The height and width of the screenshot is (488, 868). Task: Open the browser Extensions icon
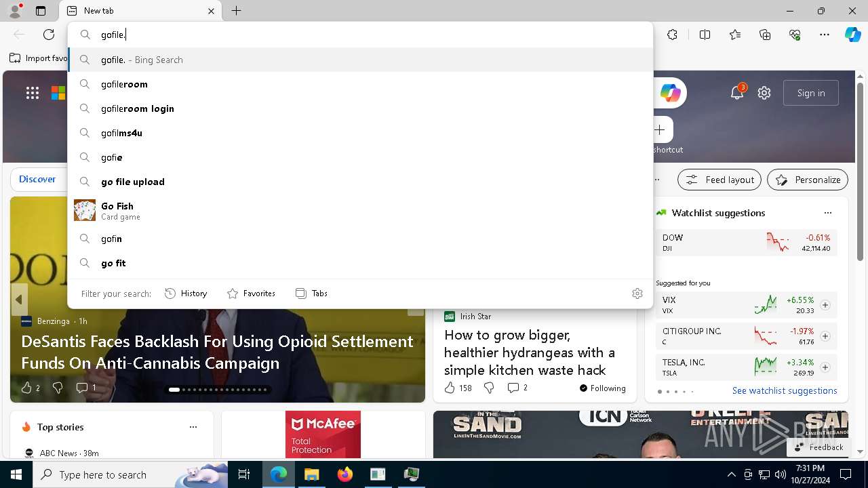click(x=672, y=35)
